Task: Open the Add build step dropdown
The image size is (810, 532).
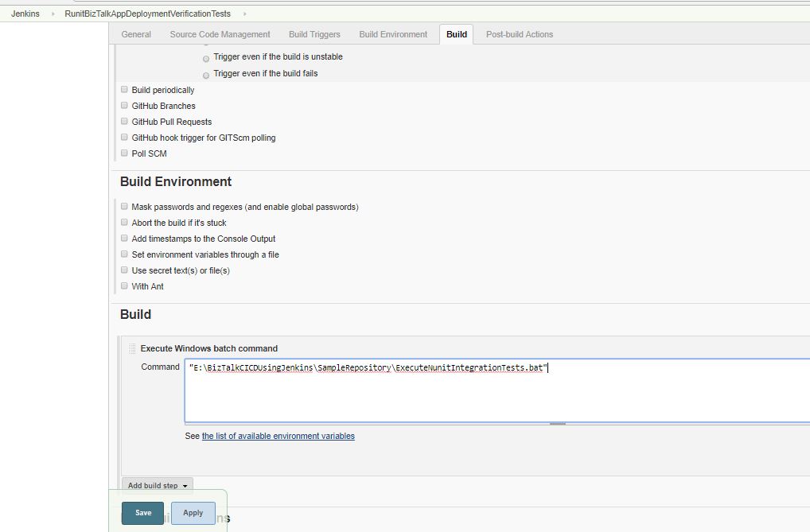Action: [x=157, y=486]
